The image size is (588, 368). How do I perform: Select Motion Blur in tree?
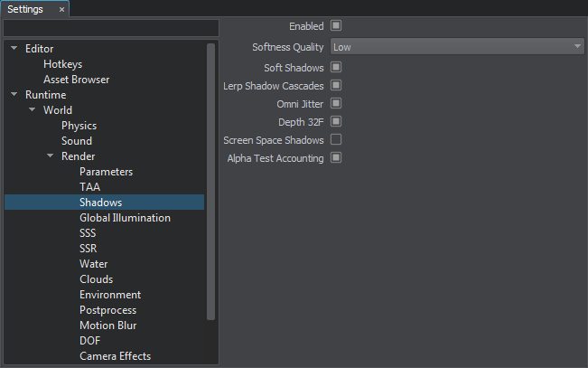108,326
